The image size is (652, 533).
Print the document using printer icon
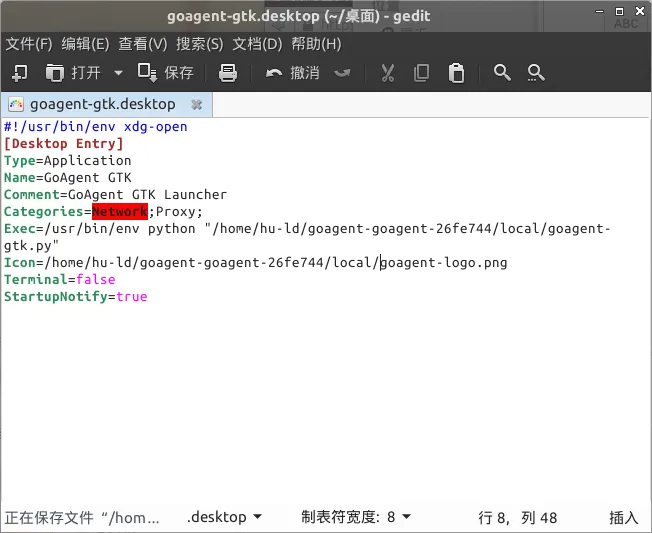228,73
